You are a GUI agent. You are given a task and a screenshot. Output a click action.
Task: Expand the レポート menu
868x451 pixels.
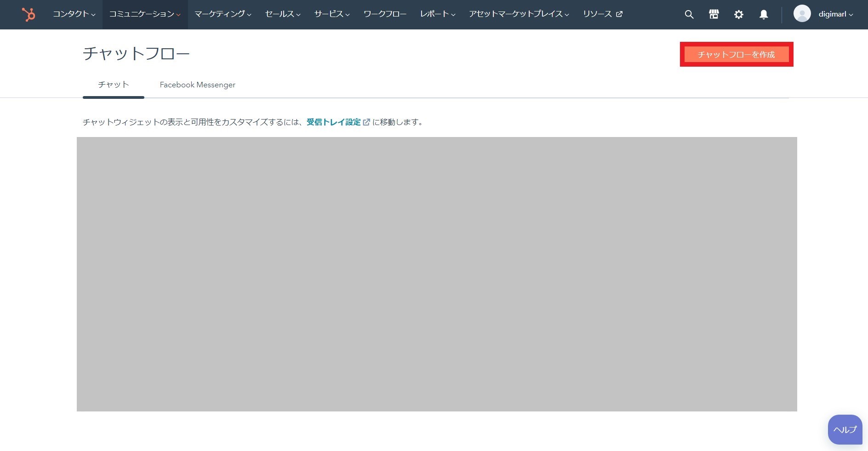point(438,14)
